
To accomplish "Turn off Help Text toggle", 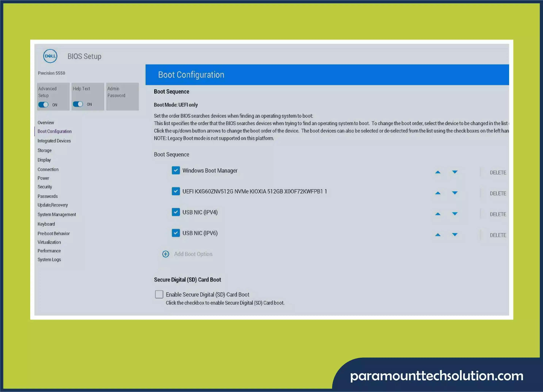I will [78, 104].
